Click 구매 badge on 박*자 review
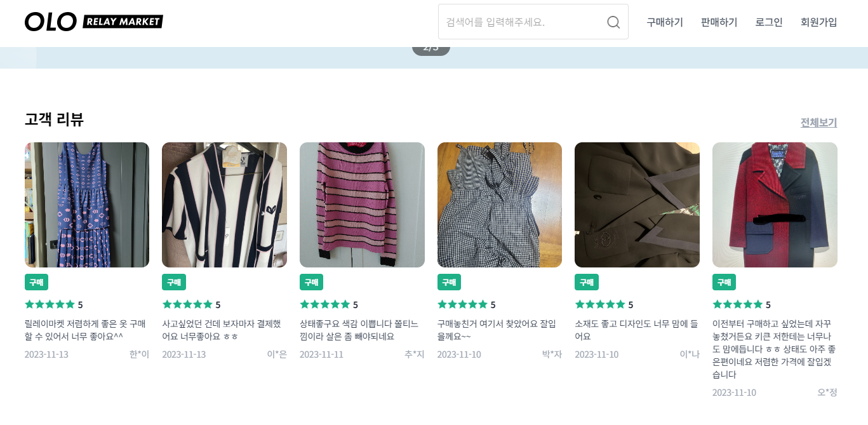This screenshot has height=425, width=868. [449, 282]
